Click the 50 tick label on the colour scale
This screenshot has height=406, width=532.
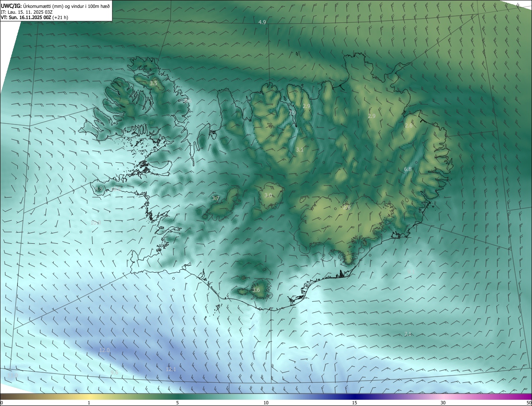pos(529,403)
